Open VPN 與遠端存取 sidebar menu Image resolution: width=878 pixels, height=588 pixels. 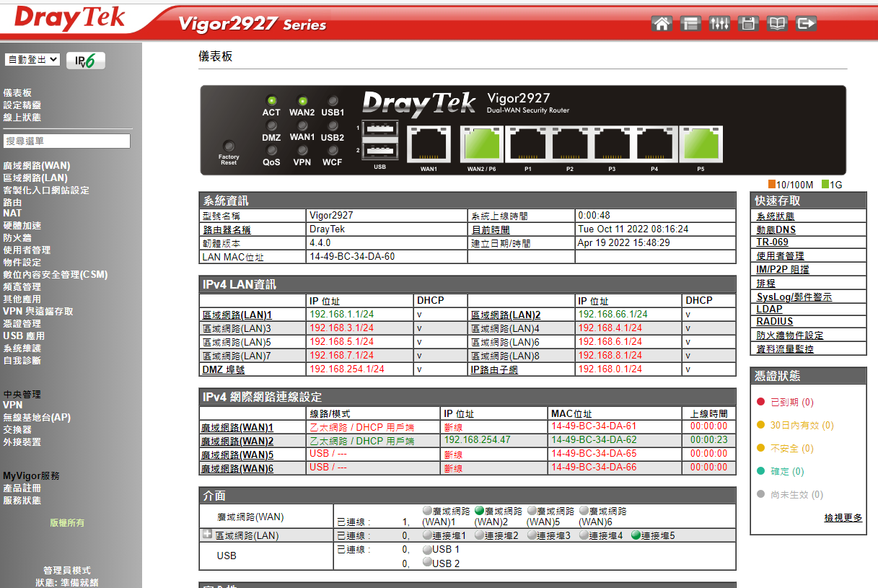click(38, 312)
